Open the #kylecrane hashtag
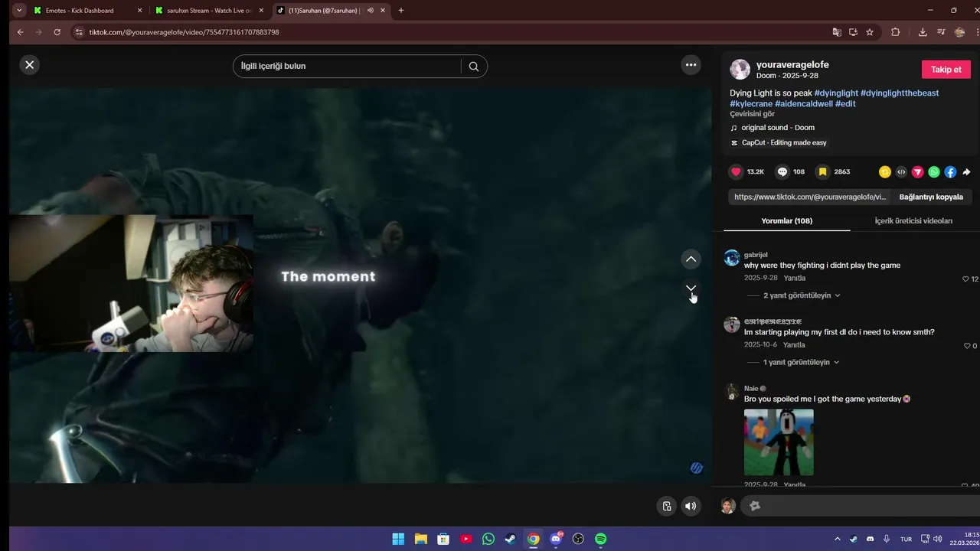The height and width of the screenshot is (551, 980). 751,104
